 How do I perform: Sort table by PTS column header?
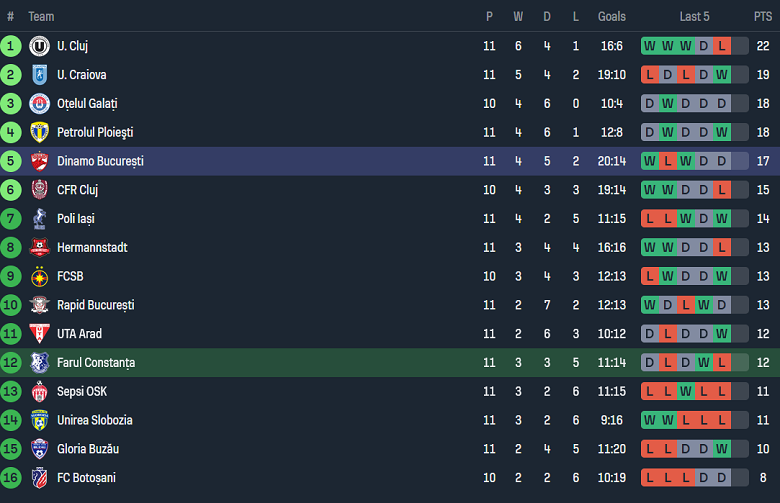pyautogui.click(x=763, y=16)
